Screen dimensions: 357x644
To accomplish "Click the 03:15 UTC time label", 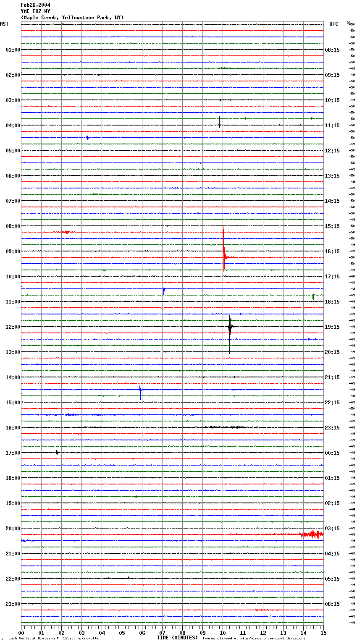I will [x=332, y=529].
